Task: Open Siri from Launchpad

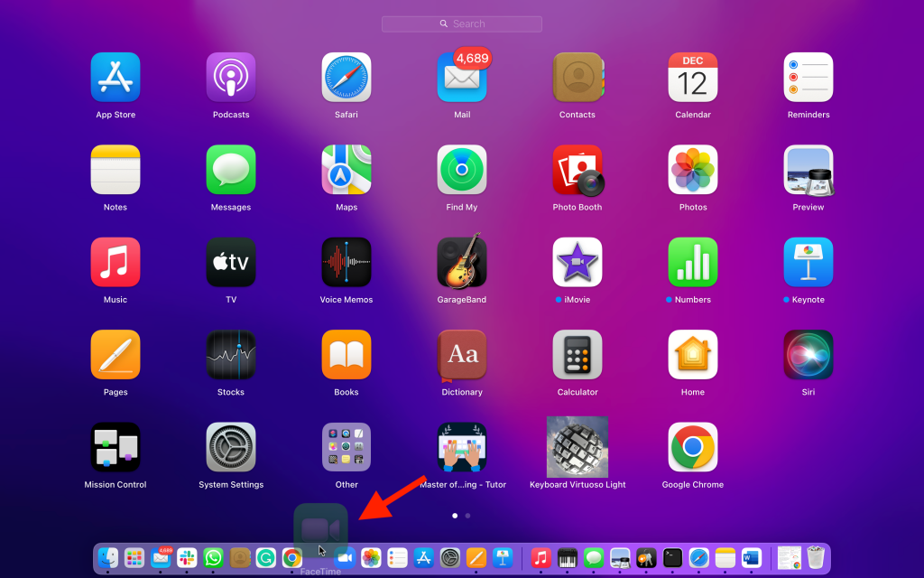Action: [x=808, y=354]
